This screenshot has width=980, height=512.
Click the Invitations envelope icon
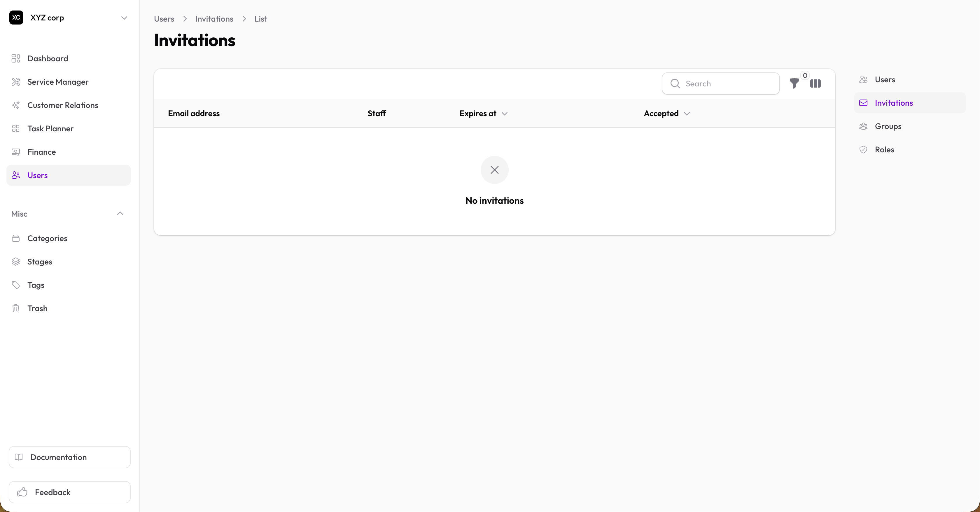point(863,103)
